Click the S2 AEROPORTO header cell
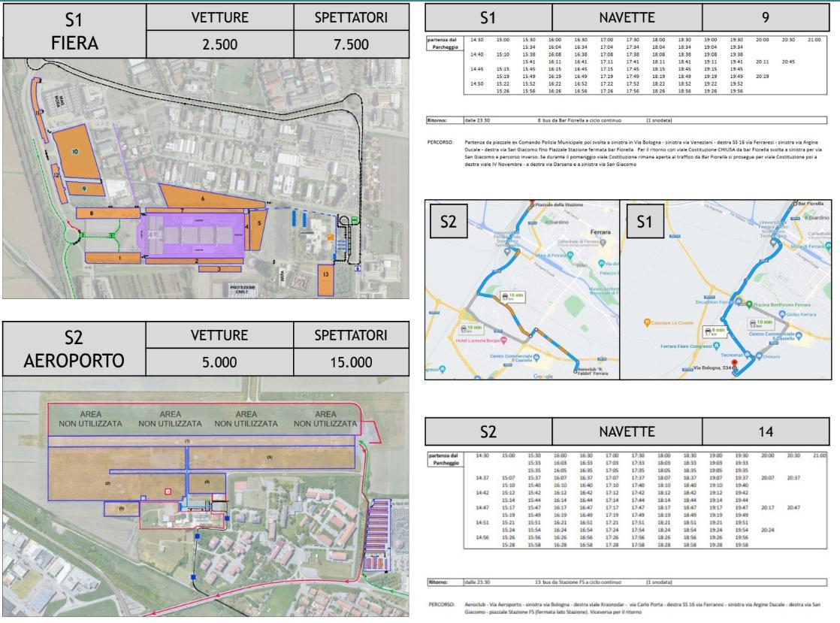The height and width of the screenshot is (623, 840). click(74, 349)
